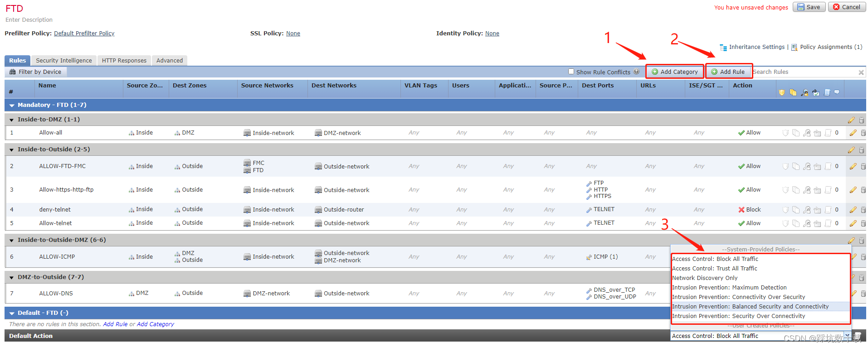Click the intrusion policy shield header icon

pyautogui.click(x=781, y=92)
